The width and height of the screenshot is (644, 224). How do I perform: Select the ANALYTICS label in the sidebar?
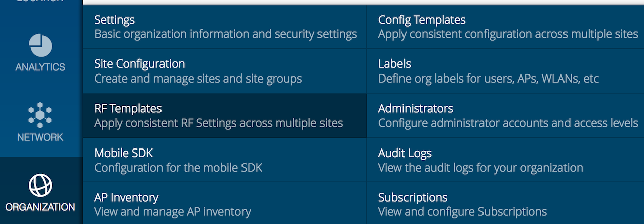40,67
